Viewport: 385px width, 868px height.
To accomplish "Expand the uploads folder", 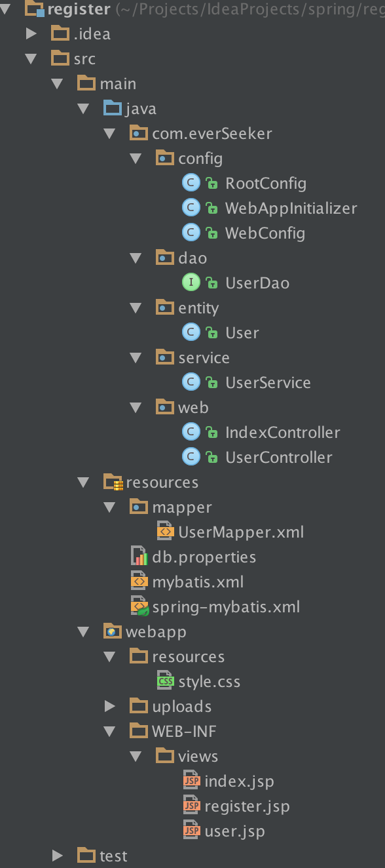I will [x=110, y=706].
